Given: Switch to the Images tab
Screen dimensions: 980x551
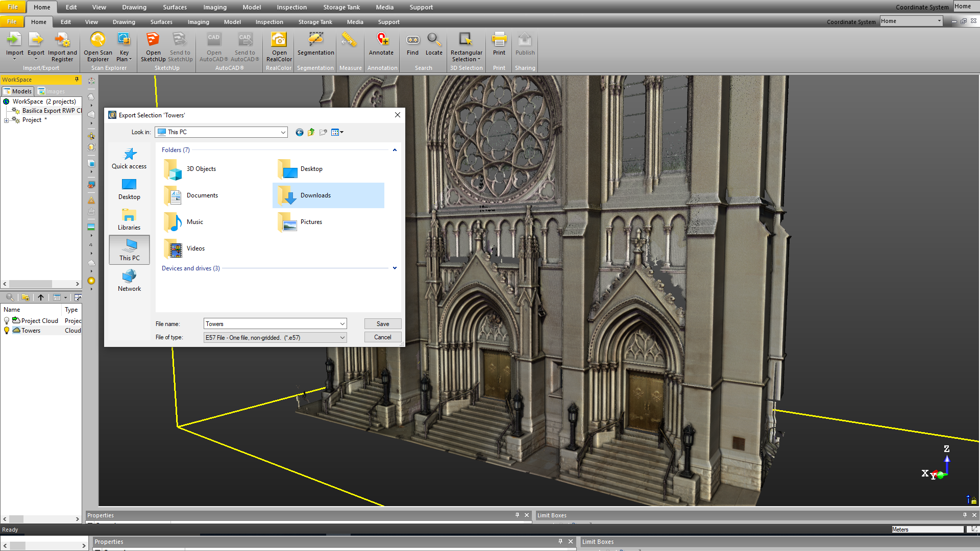Looking at the screenshot, I should pyautogui.click(x=52, y=91).
